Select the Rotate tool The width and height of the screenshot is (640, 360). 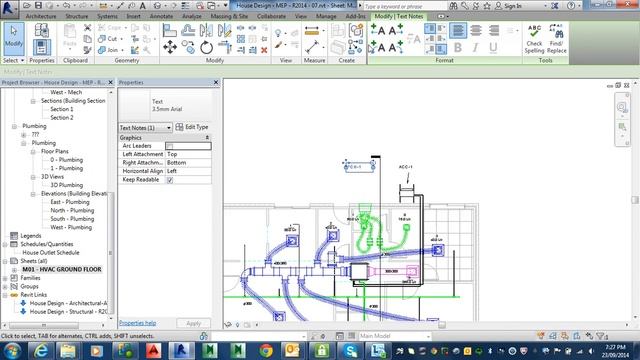207,47
